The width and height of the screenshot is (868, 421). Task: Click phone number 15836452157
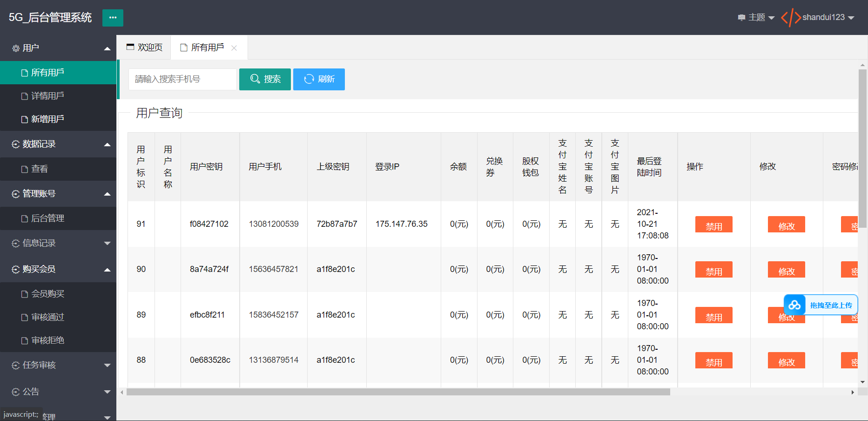[x=274, y=315]
